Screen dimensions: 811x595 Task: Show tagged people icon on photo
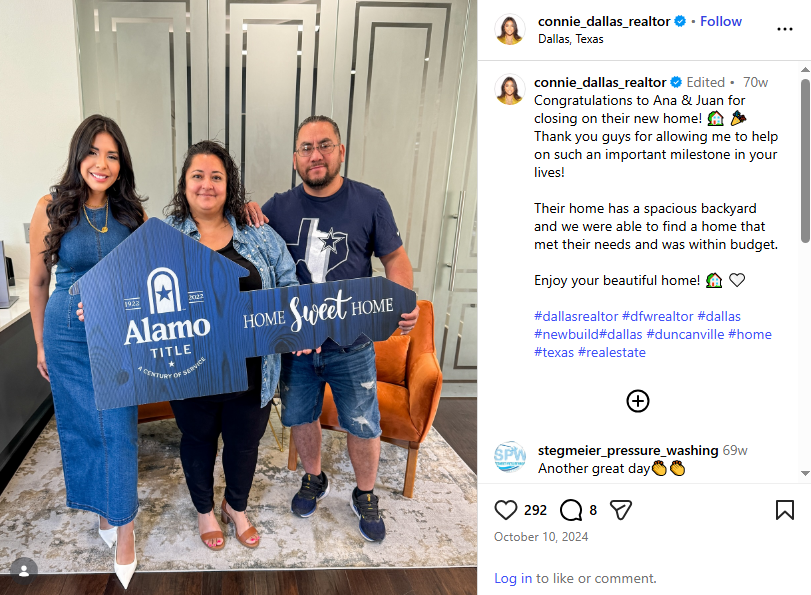pyautogui.click(x=24, y=571)
